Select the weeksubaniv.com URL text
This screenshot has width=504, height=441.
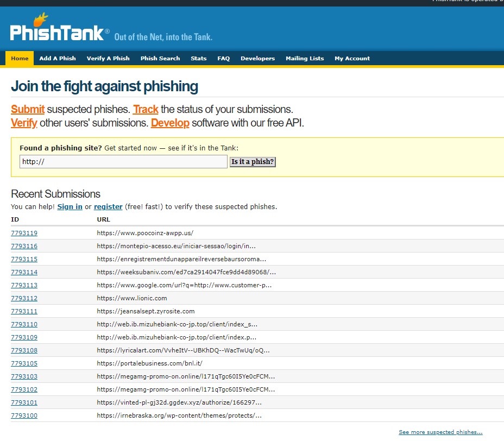coord(186,272)
